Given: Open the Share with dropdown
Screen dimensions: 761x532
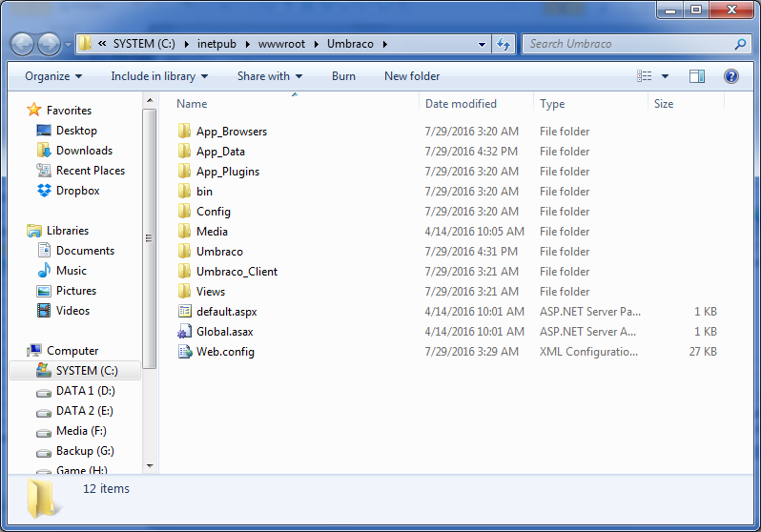Looking at the screenshot, I should point(270,76).
